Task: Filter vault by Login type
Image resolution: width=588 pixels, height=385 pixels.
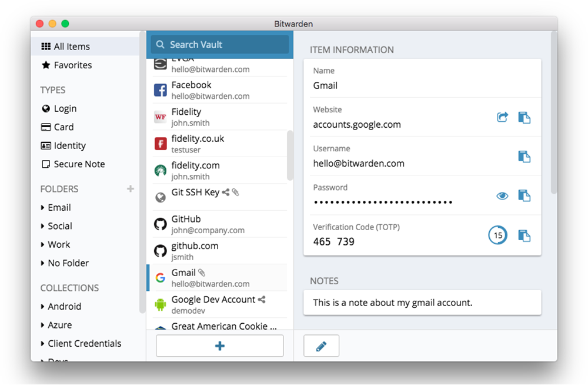Action: click(85, 108)
